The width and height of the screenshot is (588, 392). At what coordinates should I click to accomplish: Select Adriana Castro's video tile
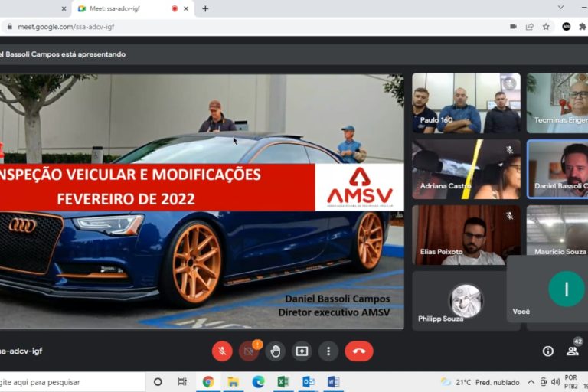pos(465,168)
